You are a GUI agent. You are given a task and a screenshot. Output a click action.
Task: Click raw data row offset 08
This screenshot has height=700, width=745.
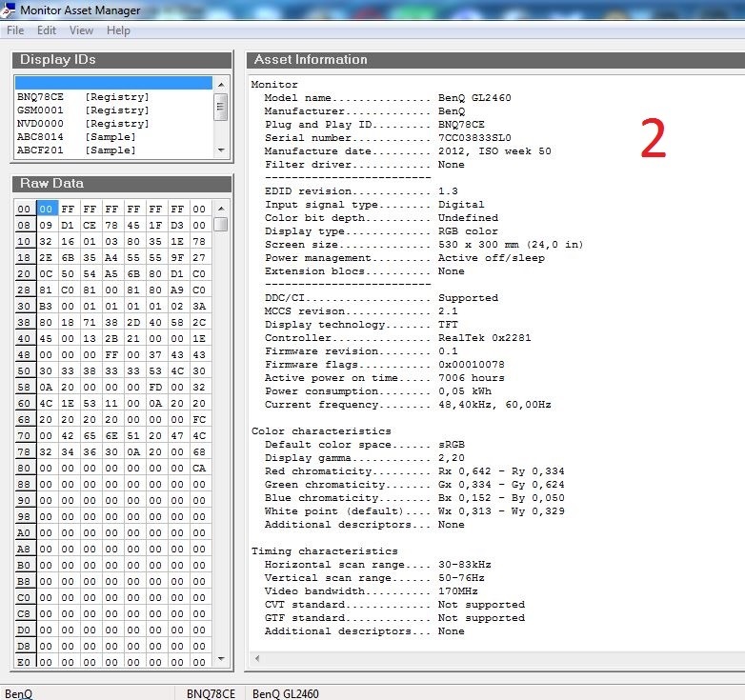tap(24, 225)
